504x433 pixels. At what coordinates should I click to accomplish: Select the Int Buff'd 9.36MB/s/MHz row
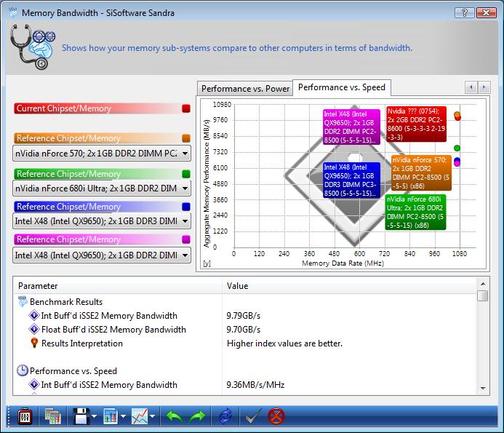coord(245,385)
